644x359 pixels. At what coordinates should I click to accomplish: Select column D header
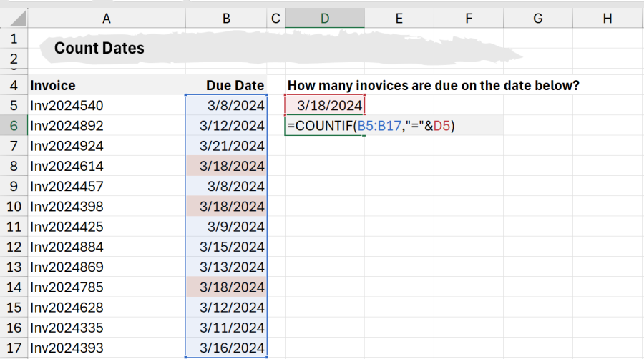[324, 19]
